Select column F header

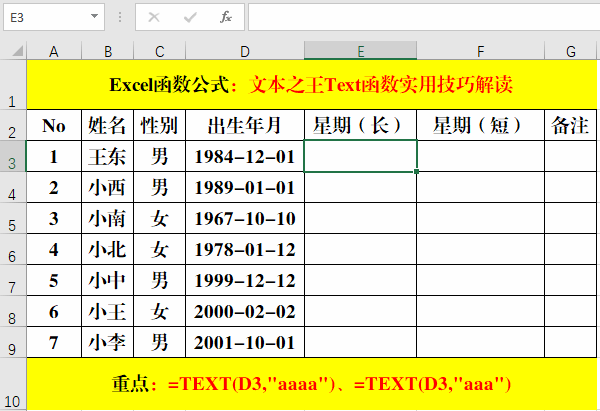click(481, 51)
